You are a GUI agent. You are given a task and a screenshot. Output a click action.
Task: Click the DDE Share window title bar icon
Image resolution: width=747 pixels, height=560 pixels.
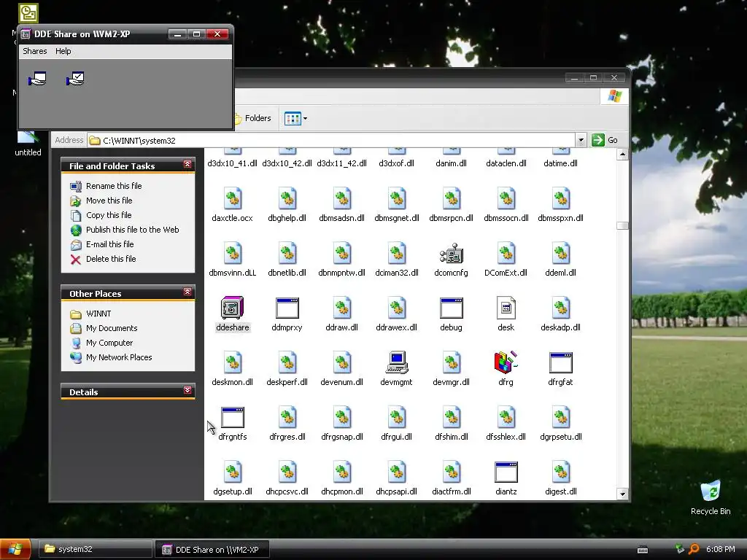[26, 34]
